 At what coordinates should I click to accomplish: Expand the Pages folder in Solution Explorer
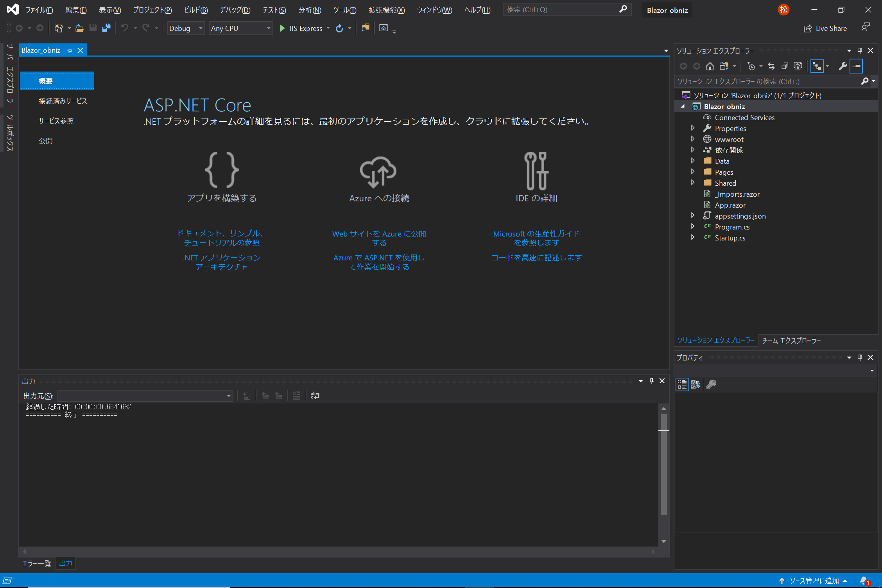click(x=693, y=172)
